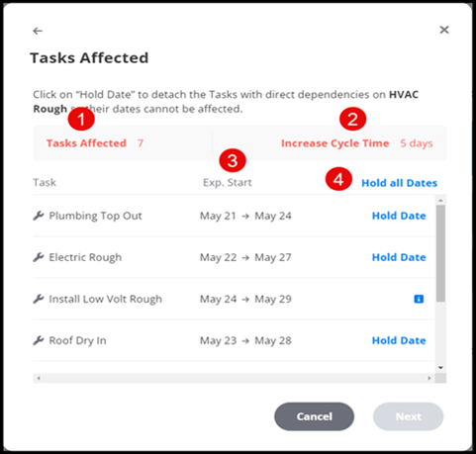Click the Next button
Screen dimensions: 476x454
tap(408, 416)
